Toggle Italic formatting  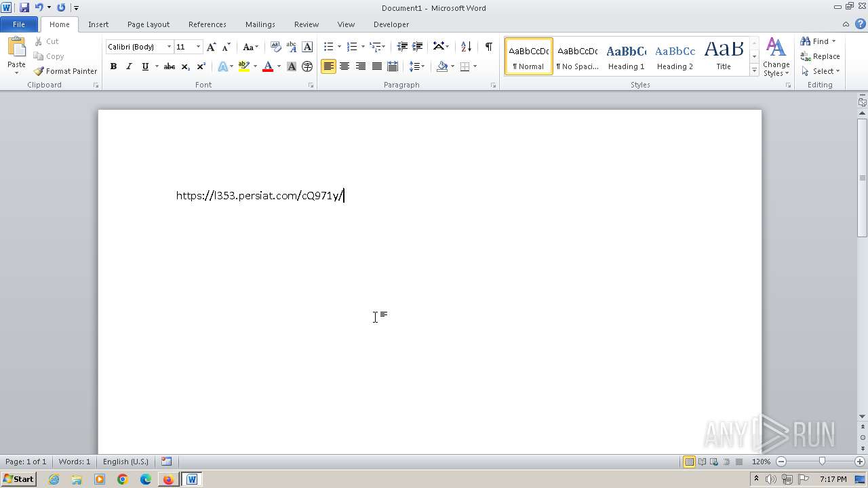tap(129, 66)
